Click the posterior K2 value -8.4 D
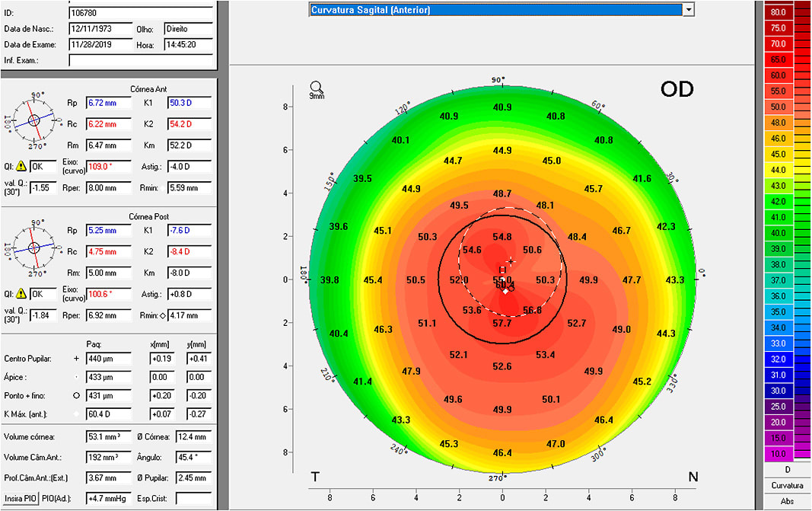The height and width of the screenshot is (511, 812). (x=189, y=252)
